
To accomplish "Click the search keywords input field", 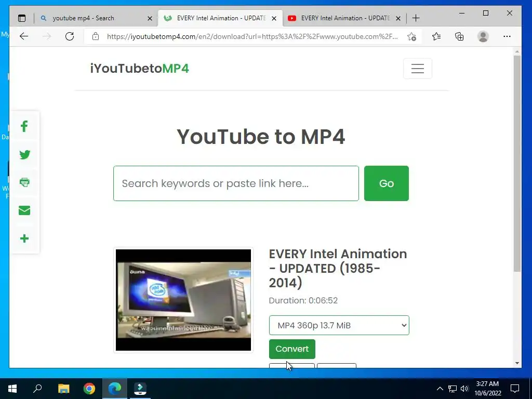I will (236, 183).
